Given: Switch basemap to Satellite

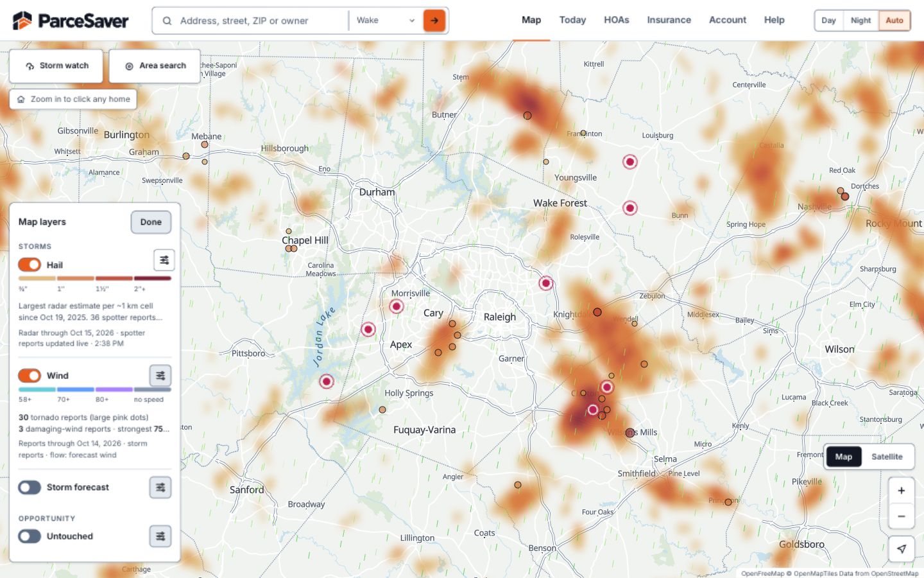Looking at the screenshot, I should (887, 457).
